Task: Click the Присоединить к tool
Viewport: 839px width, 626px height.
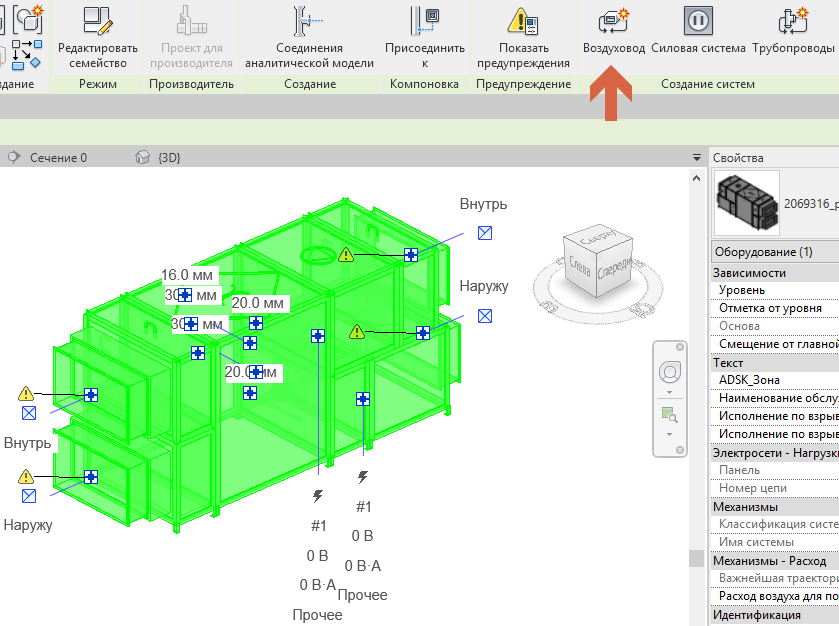Action: click(x=424, y=37)
